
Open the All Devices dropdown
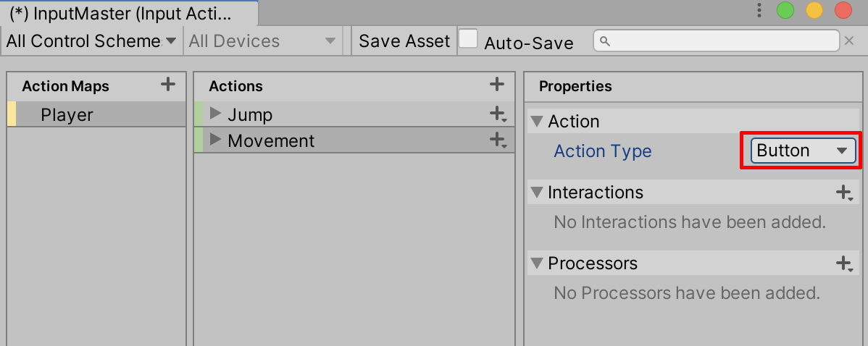pyautogui.click(x=262, y=41)
